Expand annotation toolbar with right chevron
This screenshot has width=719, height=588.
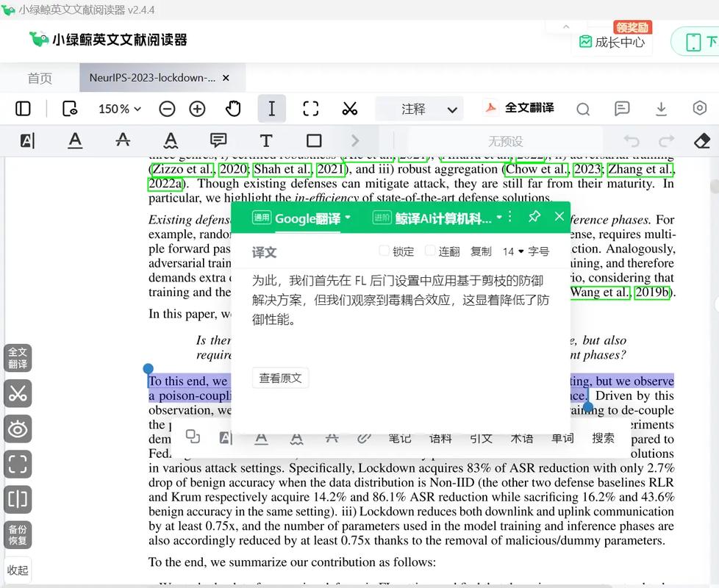[355, 140]
